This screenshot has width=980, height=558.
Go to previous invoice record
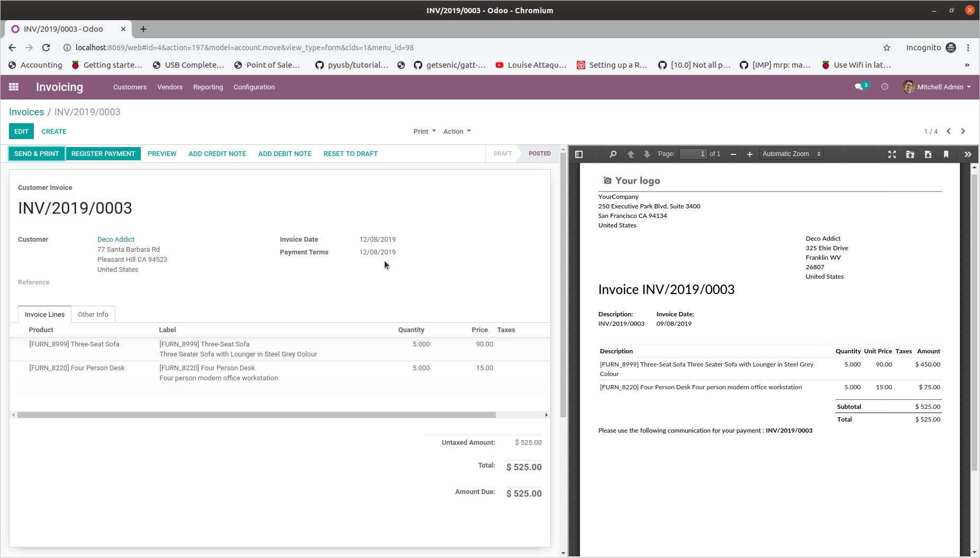click(x=949, y=131)
